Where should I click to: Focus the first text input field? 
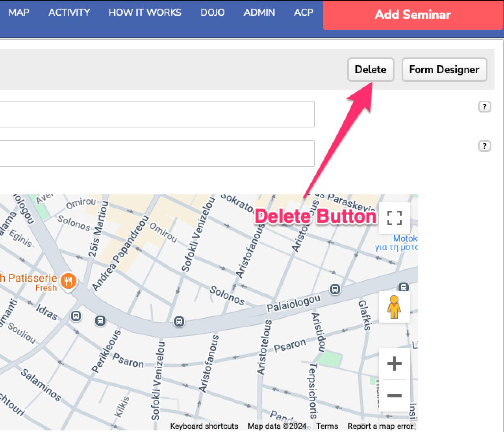(x=157, y=114)
